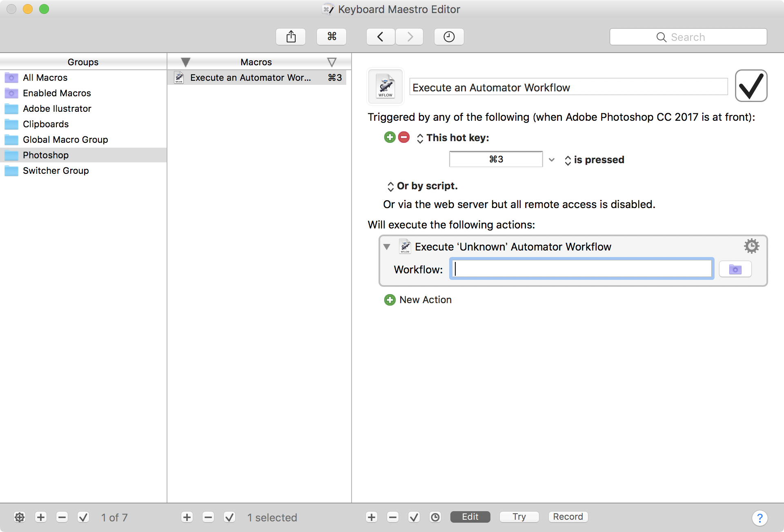The height and width of the screenshot is (532, 784).
Task: Click the green New Action plus icon
Action: 390,300
